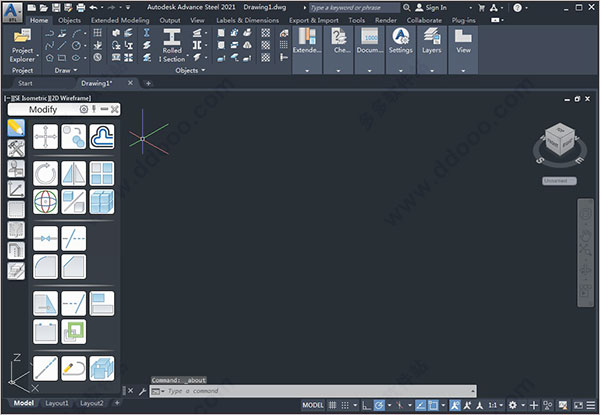The image size is (600, 415).
Task: Open the Labels & Dimensions ribbon tab
Action: click(x=248, y=20)
